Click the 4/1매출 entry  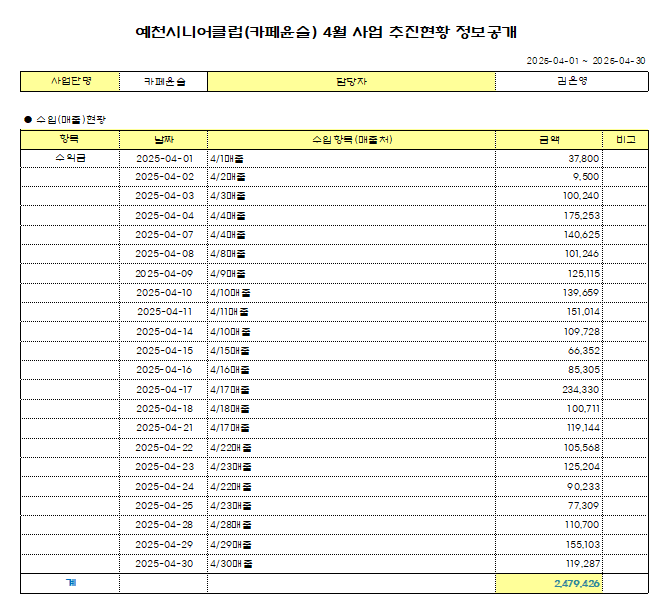tap(227, 159)
